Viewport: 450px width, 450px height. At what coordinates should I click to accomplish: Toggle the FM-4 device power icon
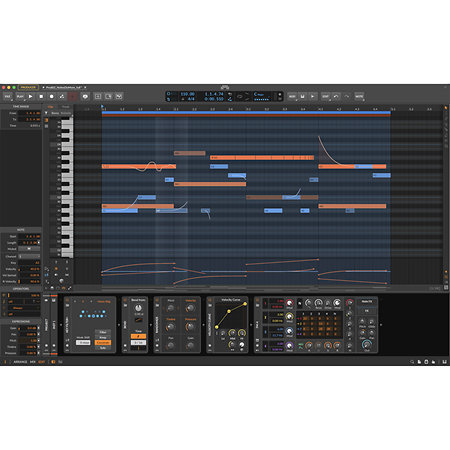pyautogui.click(x=257, y=300)
